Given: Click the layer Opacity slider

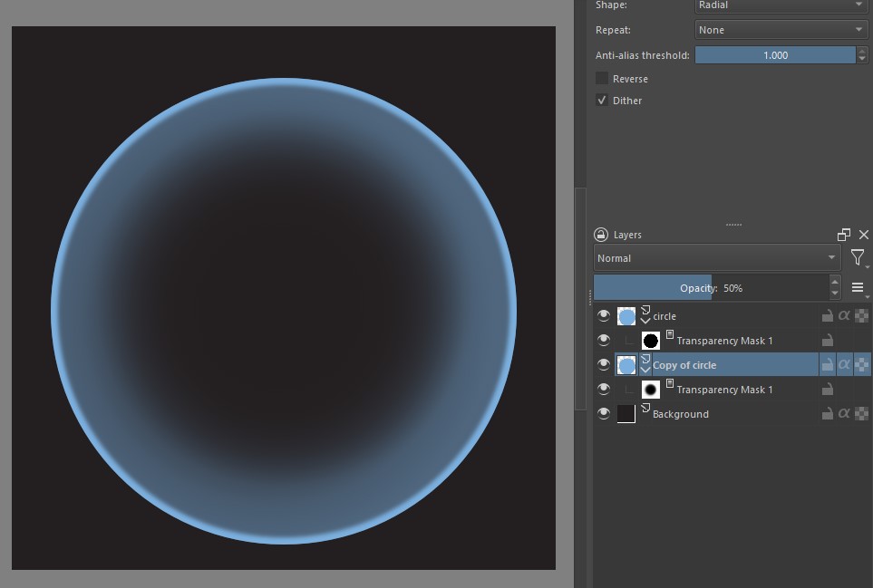Looking at the screenshot, I should click(x=712, y=288).
